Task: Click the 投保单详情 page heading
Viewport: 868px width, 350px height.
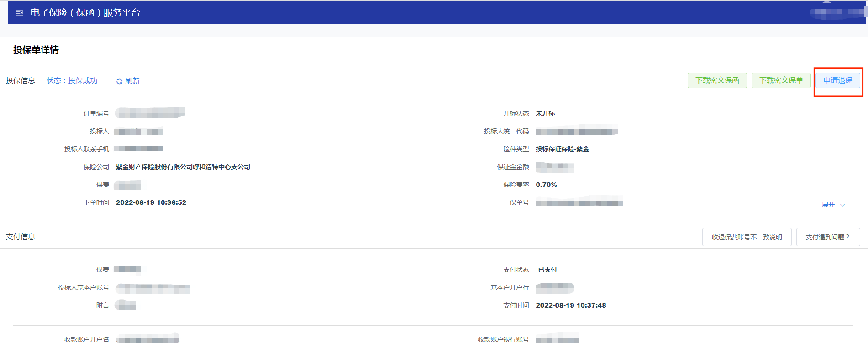Action: click(x=36, y=50)
